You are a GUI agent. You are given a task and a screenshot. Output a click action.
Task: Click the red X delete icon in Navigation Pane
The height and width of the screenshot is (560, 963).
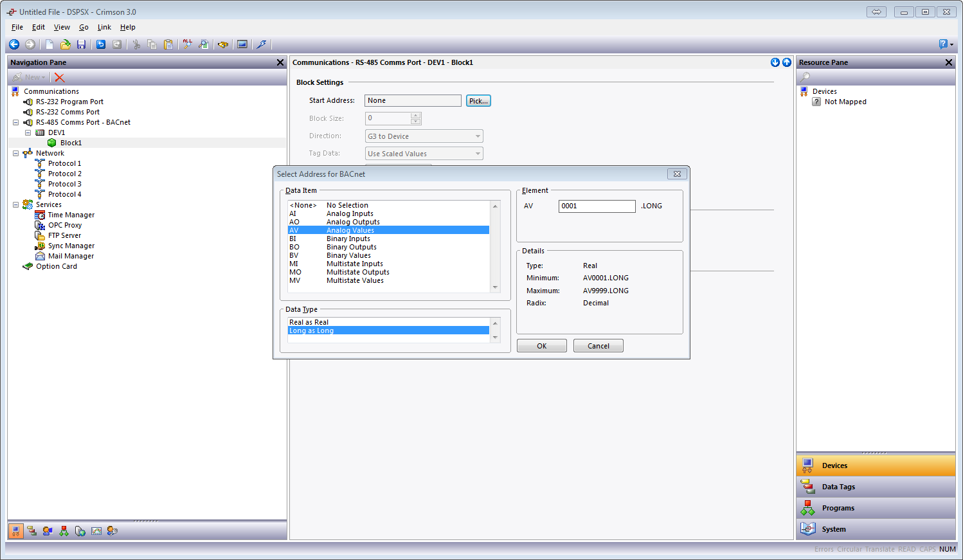point(60,77)
